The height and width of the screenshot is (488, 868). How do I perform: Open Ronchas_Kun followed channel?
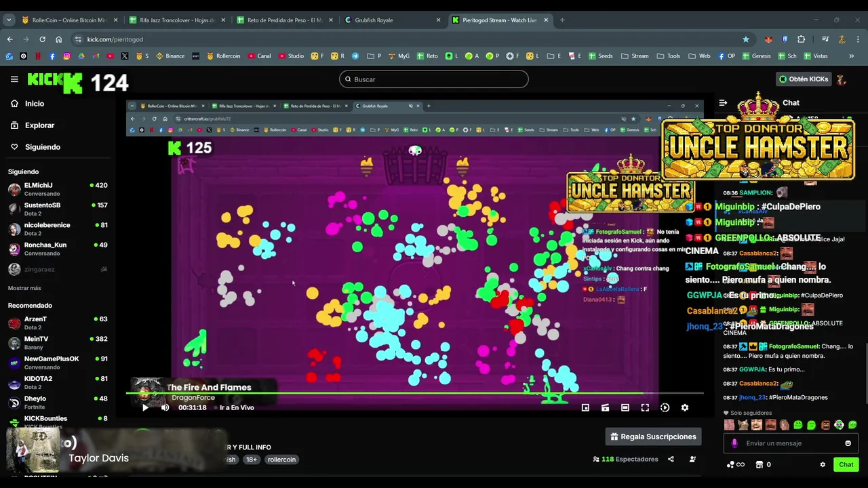click(x=58, y=249)
